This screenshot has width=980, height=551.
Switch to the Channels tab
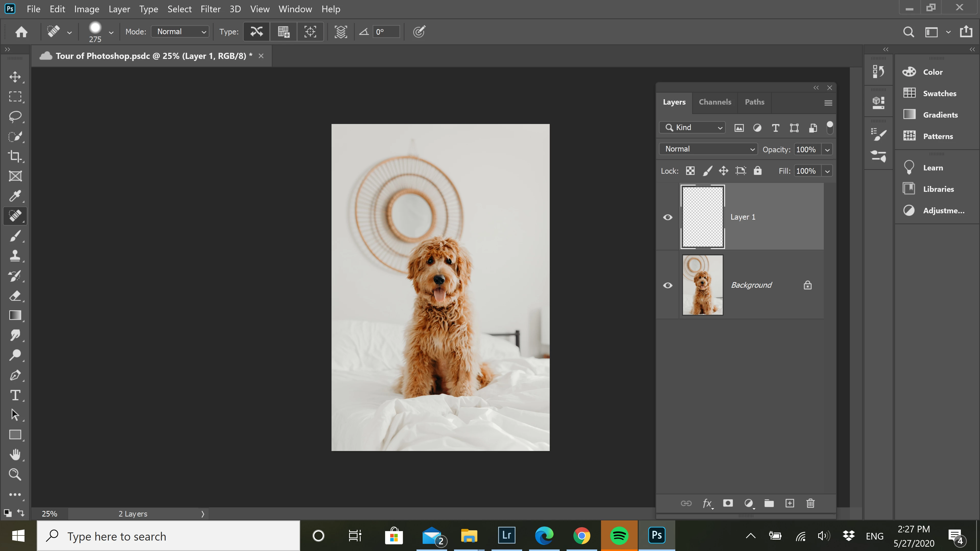coord(715,102)
